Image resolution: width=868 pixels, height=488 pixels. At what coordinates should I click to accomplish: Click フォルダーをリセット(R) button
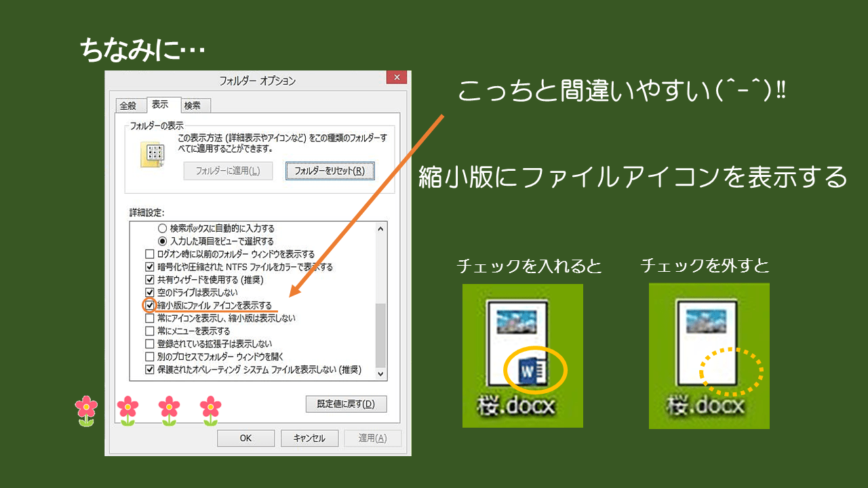tap(330, 171)
